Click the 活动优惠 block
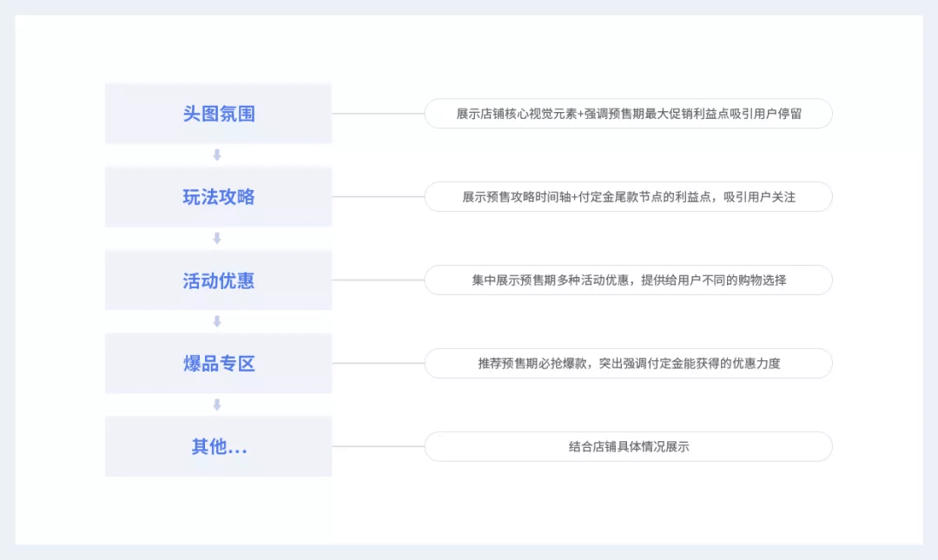 [218, 280]
